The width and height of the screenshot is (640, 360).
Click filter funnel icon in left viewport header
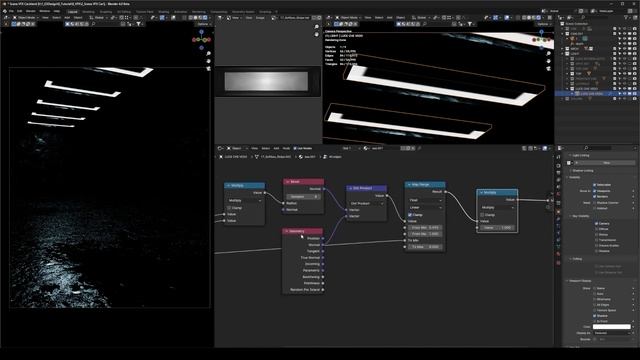pyautogui.click(x=139, y=24)
